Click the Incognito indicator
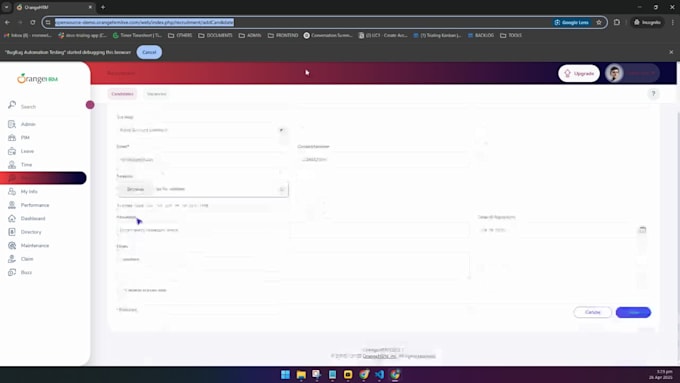The height and width of the screenshot is (383, 680). tap(647, 22)
